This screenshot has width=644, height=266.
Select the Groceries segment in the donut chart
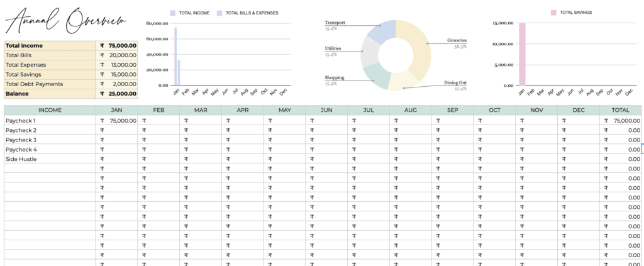[x=418, y=50]
